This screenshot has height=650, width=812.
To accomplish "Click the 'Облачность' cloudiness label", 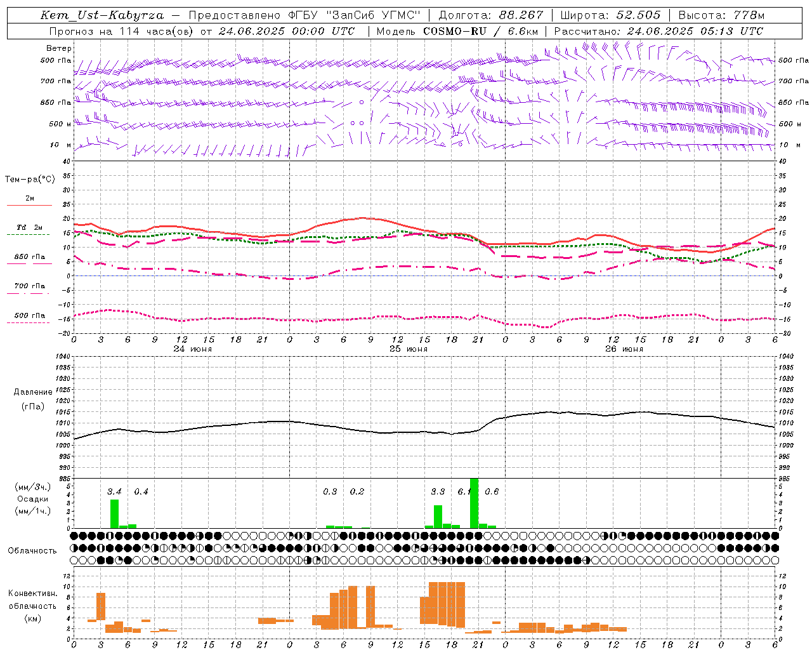I will coord(32,550).
